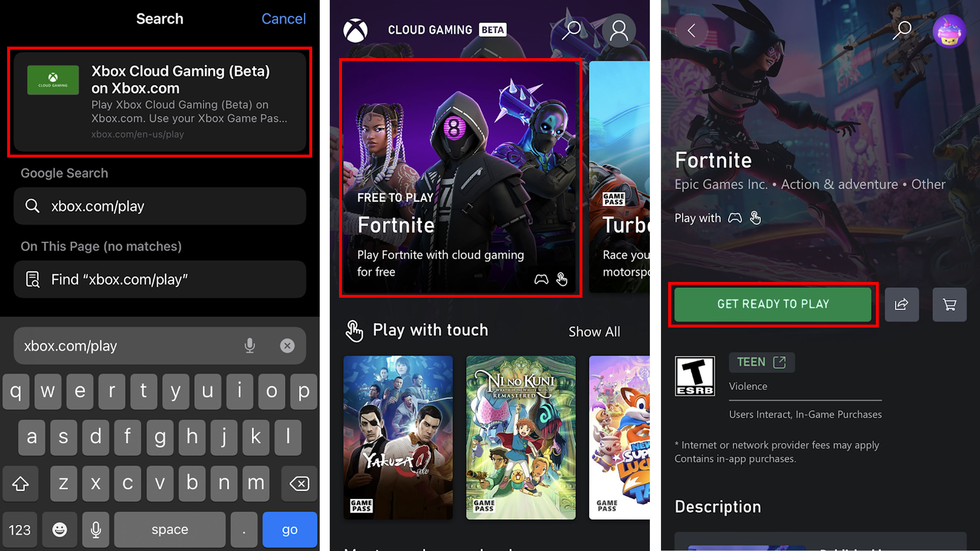Tap the ESRB T rating badge
Image resolution: width=980 pixels, height=551 pixels.
coord(695,376)
